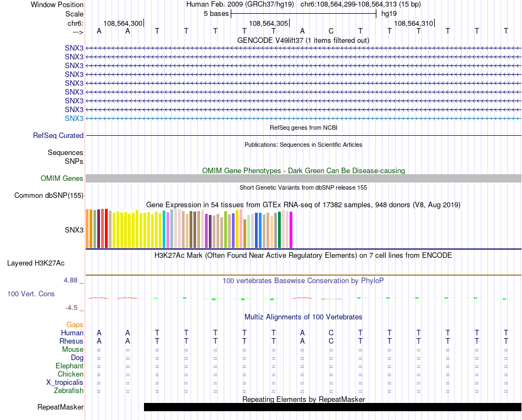The width and height of the screenshot is (522, 420).
Task: Select the Rhesus species row label
Action: point(71,341)
